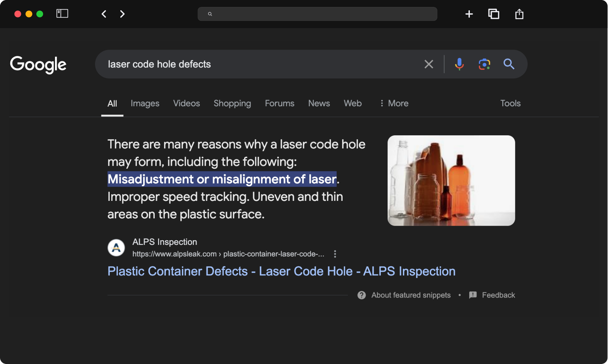The height and width of the screenshot is (364, 608).
Task: Go back with the left arrow
Action: tap(104, 14)
